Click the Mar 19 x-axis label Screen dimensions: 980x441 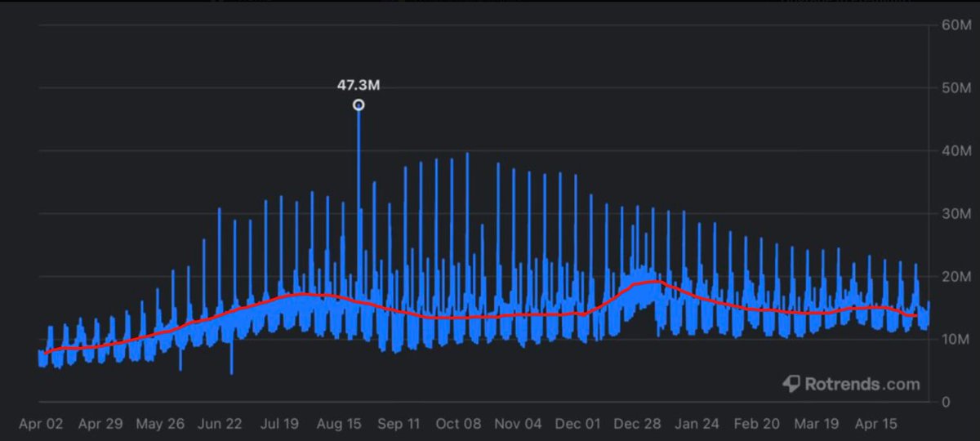[816, 424]
